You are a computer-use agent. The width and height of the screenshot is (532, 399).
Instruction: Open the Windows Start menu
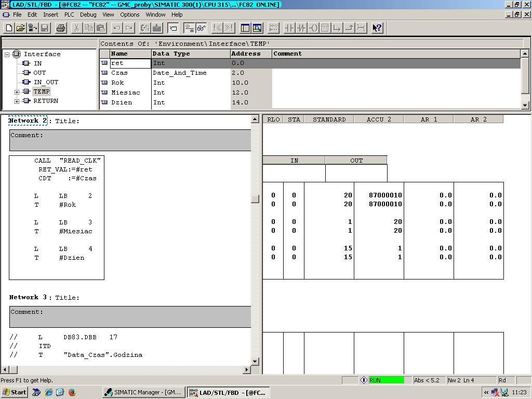coord(14,392)
